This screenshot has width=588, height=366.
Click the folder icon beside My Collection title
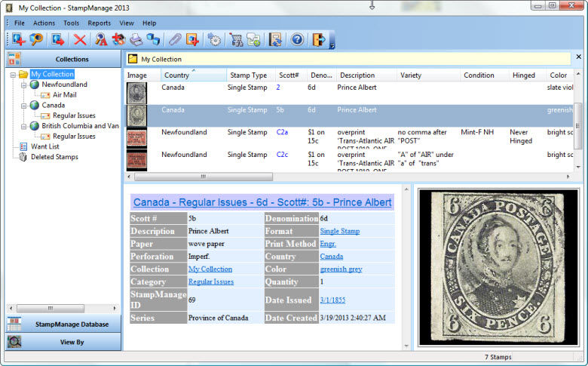133,59
